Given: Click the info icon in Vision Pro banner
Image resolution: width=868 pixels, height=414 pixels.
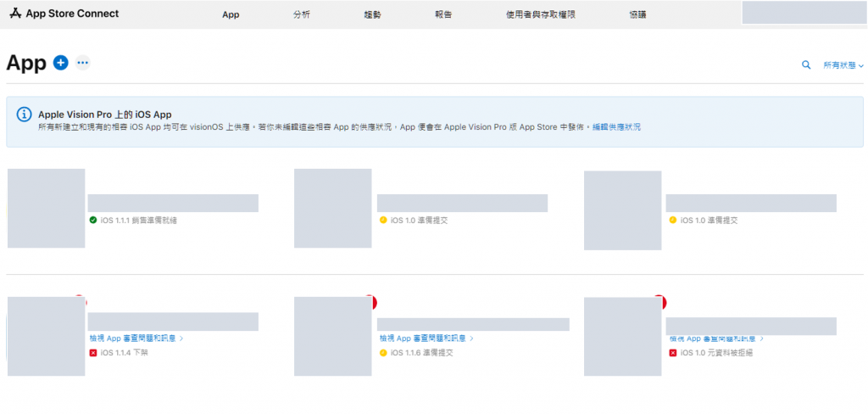Looking at the screenshot, I should tap(25, 115).
